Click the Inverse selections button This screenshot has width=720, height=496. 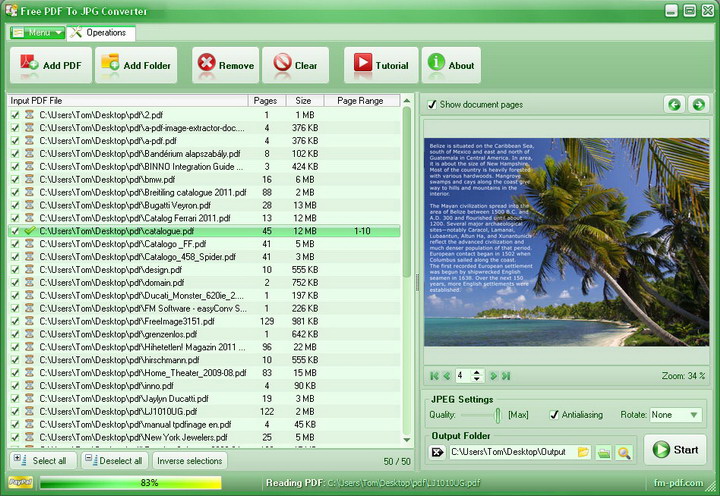190,461
